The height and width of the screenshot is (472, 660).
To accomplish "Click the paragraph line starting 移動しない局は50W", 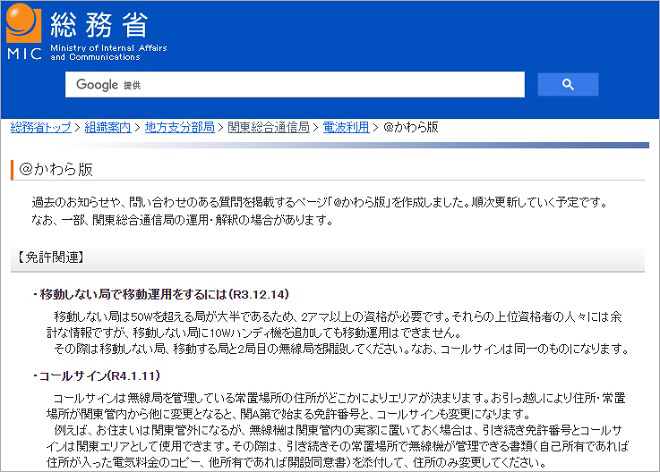I will click(x=338, y=317).
